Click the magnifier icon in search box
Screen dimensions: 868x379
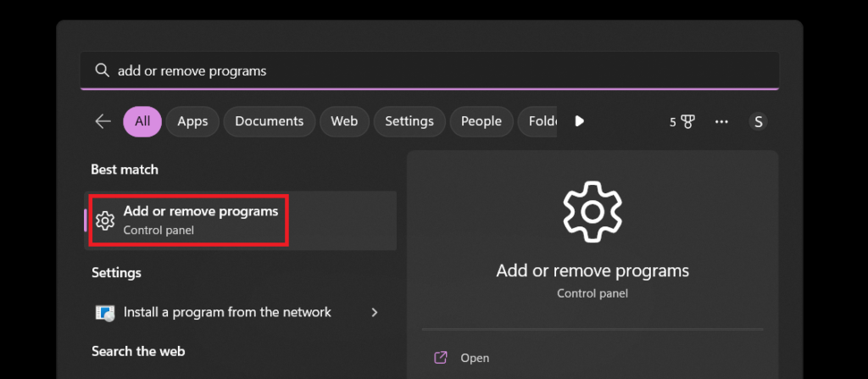[103, 70]
